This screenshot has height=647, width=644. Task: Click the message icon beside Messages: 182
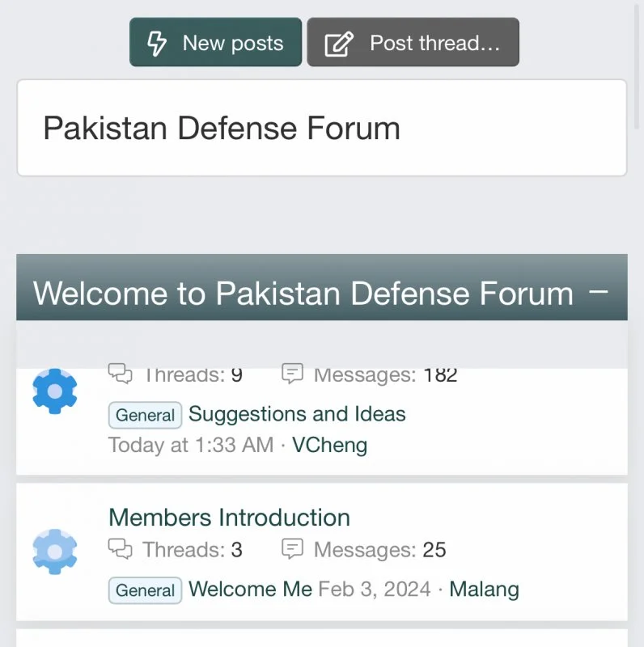tap(292, 374)
